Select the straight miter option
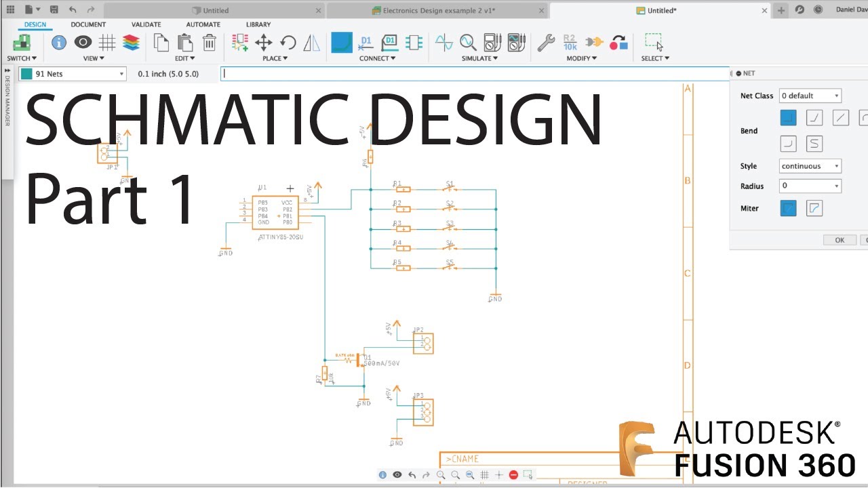This screenshot has width=868, height=488. pyautogui.click(x=788, y=208)
